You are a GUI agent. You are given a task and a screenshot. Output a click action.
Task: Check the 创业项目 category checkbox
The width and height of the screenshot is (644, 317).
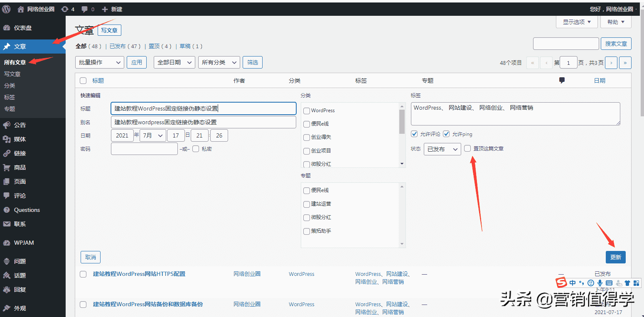(x=307, y=151)
